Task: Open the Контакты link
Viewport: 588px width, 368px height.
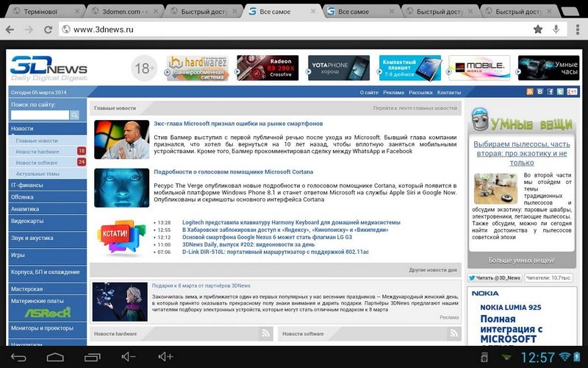Action: coord(449,93)
